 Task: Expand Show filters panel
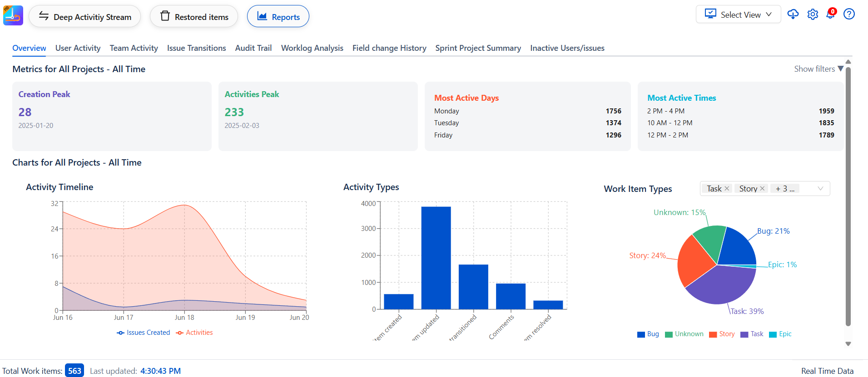pos(818,69)
